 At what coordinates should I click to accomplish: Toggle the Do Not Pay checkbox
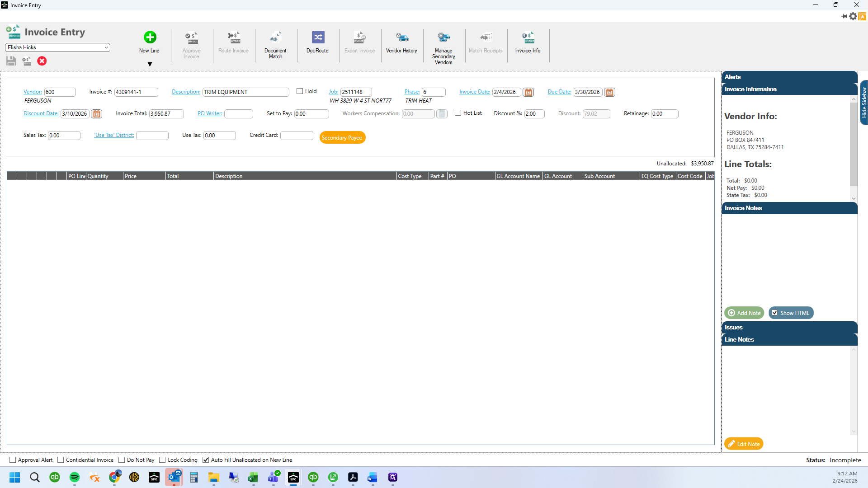(122, 460)
